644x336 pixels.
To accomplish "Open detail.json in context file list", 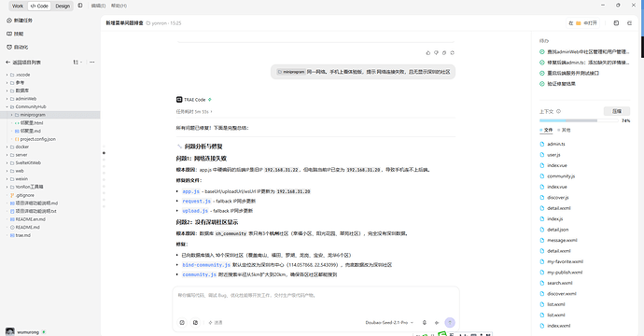I will [557, 230].
